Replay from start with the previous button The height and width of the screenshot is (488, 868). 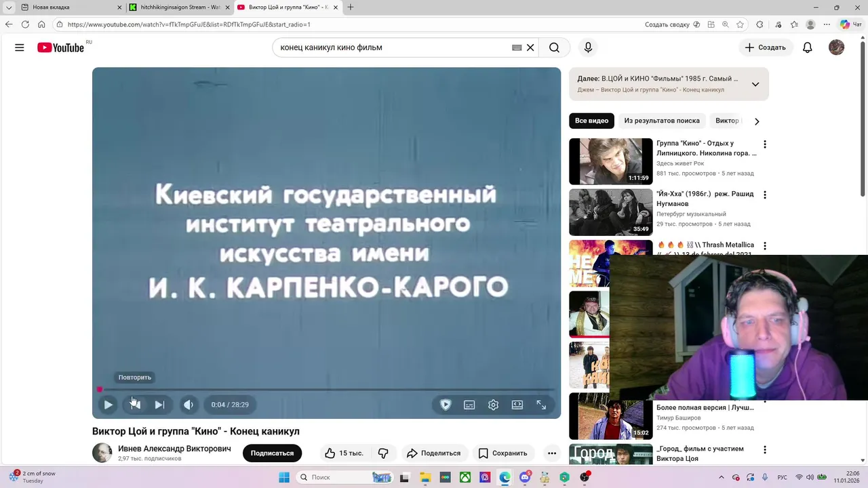(x=136, y=405)
